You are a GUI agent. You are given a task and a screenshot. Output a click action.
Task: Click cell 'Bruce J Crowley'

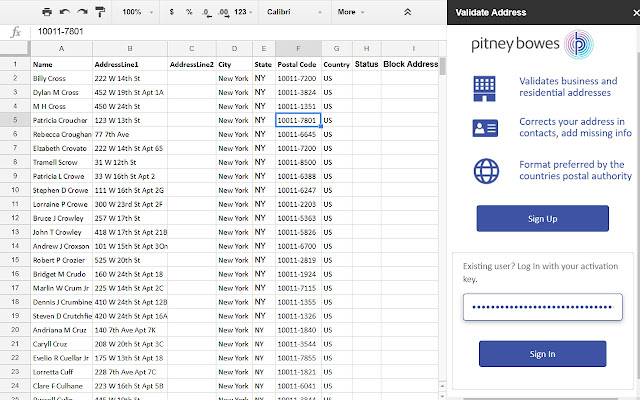[x=61, y=218]
